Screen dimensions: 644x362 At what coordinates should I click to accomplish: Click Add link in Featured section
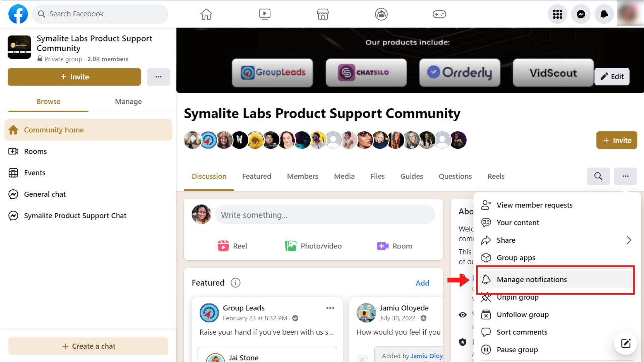pos(422,283)
